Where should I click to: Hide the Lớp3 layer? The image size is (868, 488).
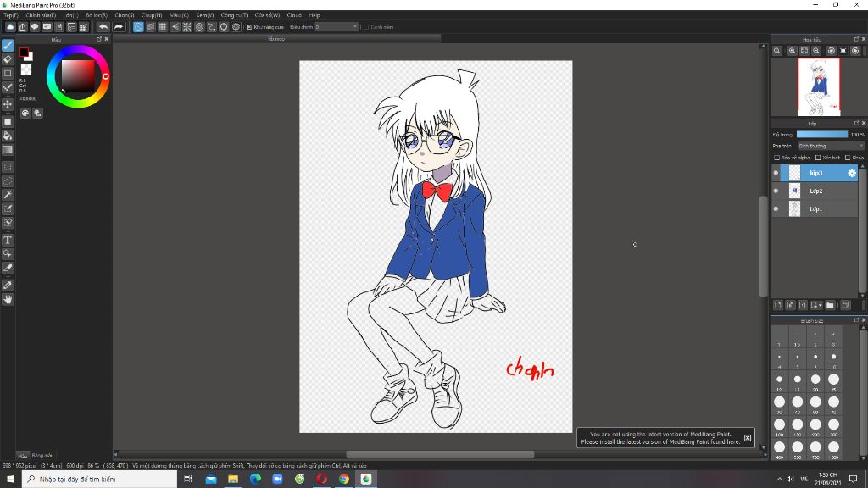pos(776,173)
